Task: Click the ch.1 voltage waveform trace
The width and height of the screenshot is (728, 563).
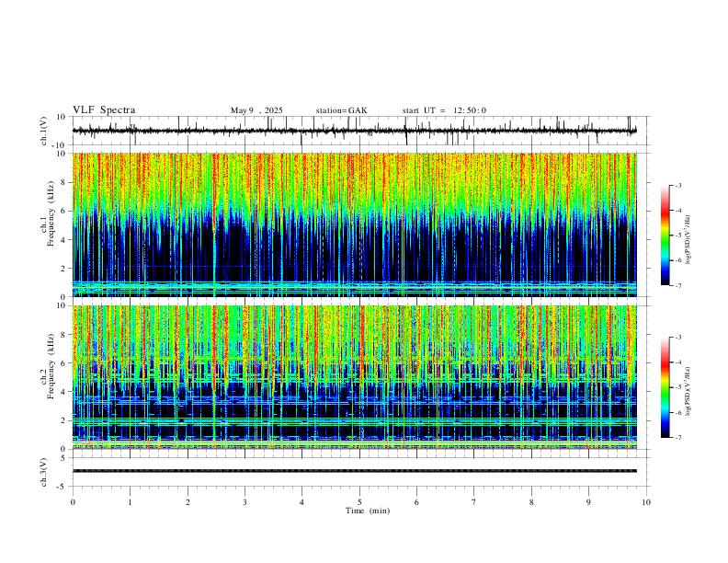Action: [354, 131]
